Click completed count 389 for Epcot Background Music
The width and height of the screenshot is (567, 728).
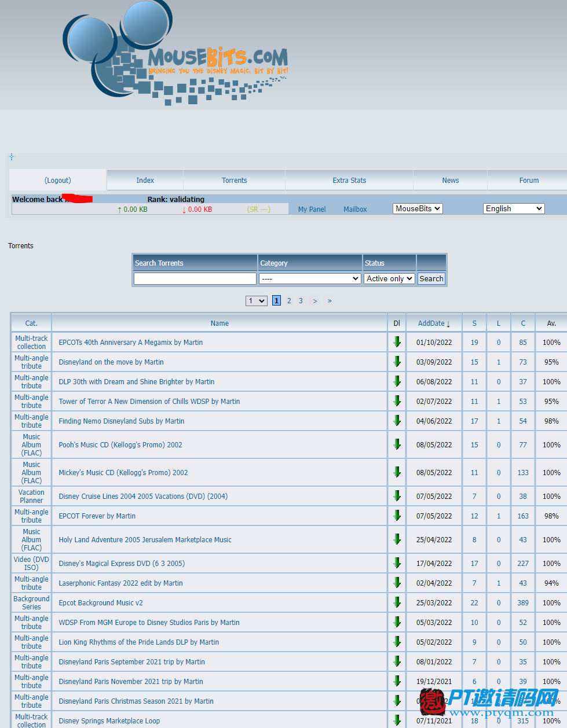[x=523, y=602]
